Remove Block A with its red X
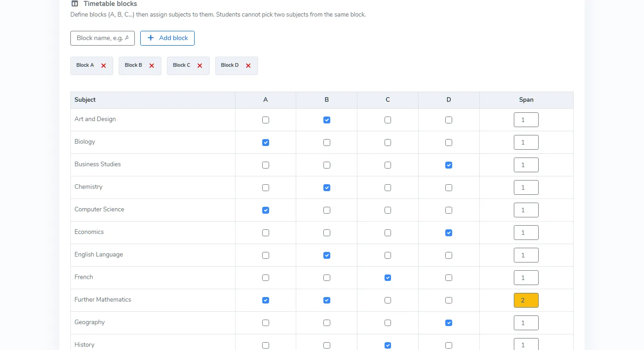This screenshot has width=644, height=350. (103, 66)
